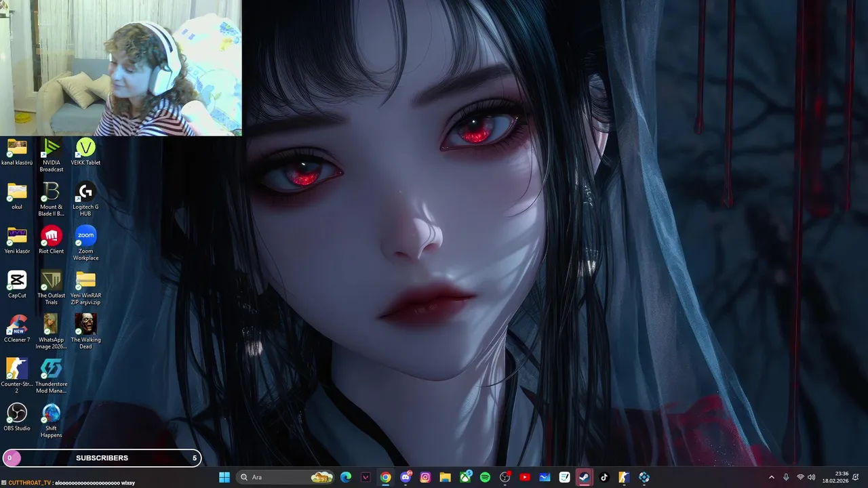Open Microsoft Edge from taskbar
The image size is (868, 488).
[346, 477]
